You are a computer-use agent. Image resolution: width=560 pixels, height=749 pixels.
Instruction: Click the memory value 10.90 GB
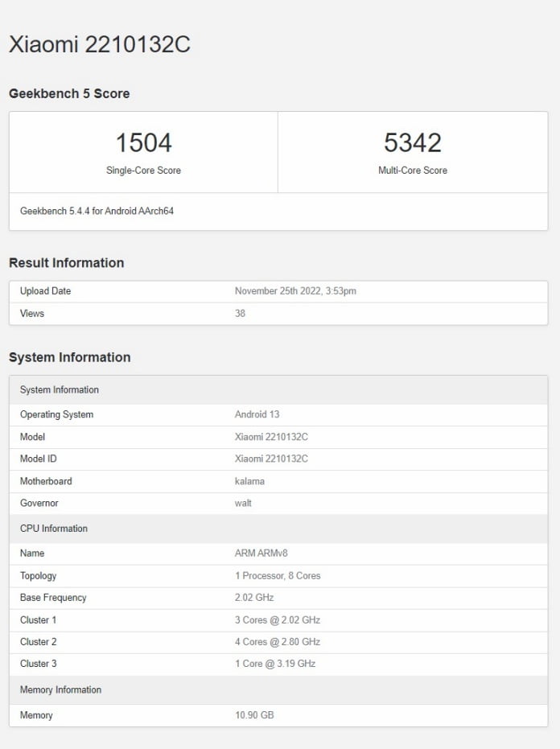254,715
